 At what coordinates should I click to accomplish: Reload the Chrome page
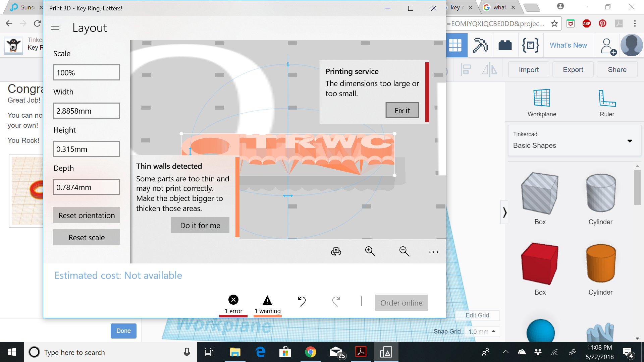(37, 23)
